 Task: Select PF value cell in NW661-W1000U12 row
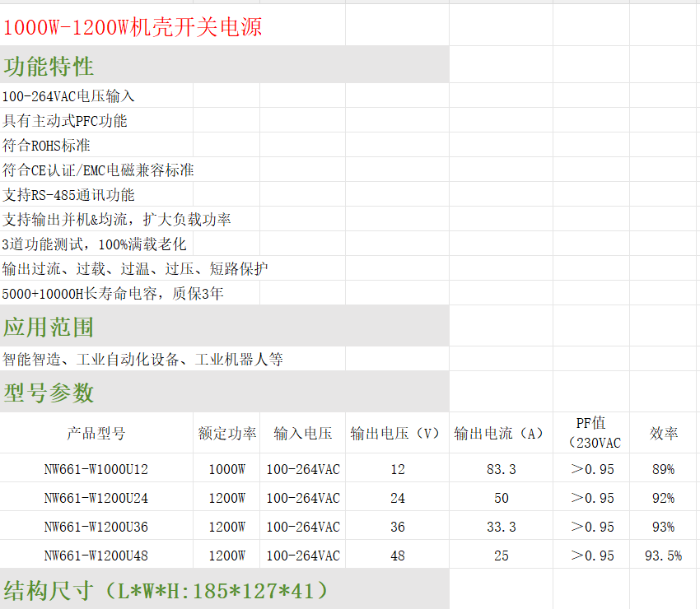(592, 469)
